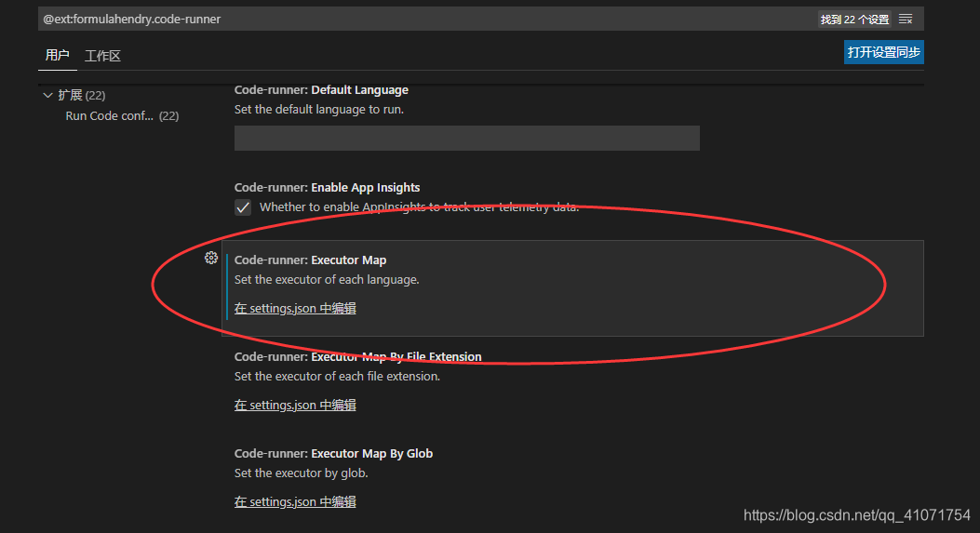Open Executor Map in settings.json link
Screen dimensions: 980x533
pyautogui.click(x=295, y=308)
